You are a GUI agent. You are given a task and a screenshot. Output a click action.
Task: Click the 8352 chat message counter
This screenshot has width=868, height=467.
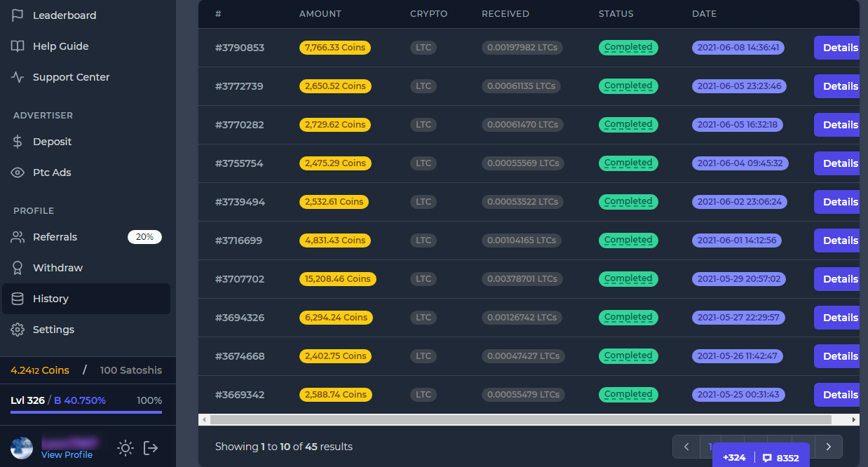point(787,458)
